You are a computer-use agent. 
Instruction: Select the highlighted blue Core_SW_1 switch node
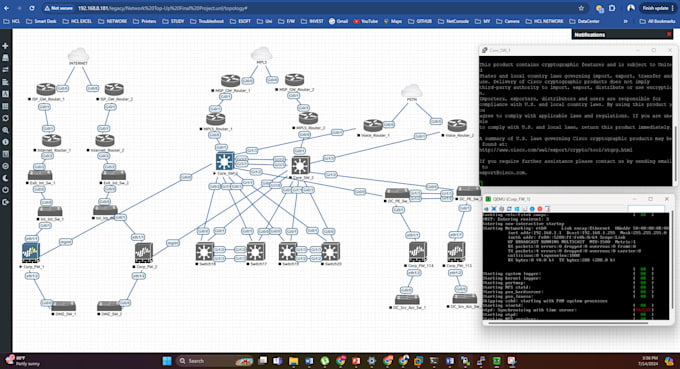[x=225, y=161]
